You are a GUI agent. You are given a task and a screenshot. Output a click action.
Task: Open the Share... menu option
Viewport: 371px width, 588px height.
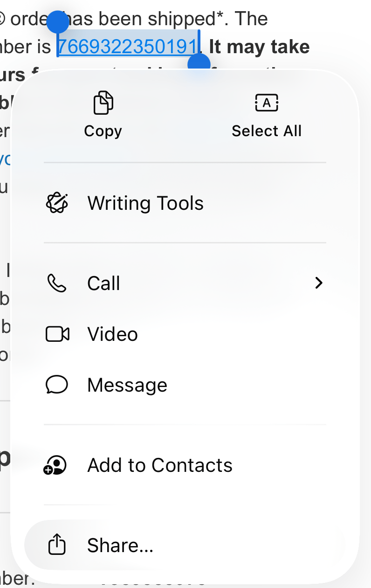tap(120, 545)
